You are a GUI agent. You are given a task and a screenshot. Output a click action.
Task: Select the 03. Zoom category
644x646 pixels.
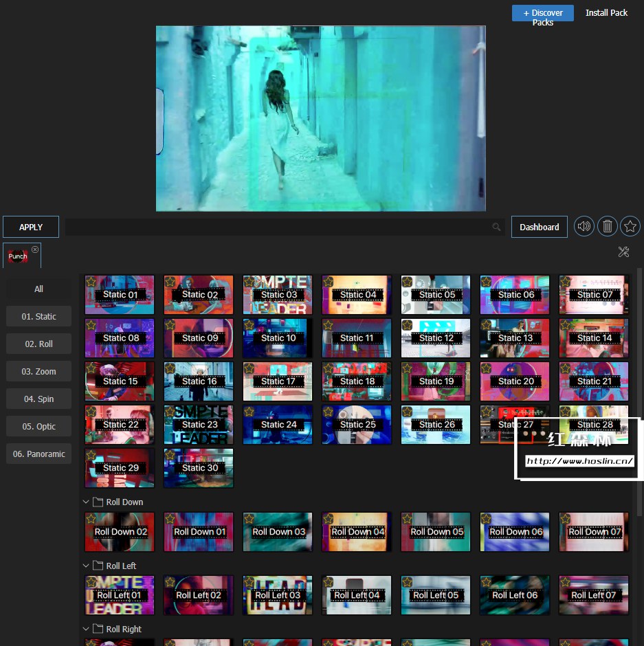click(x=38, y=371)
